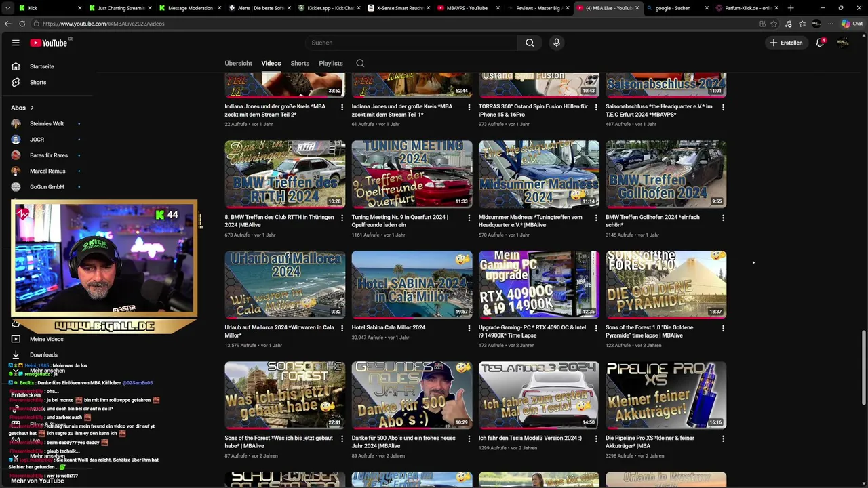Open Sons of the Forest Goldene Pyramide thumbnail
Viewport: 868px width, 488px height.
click(666, 285)
